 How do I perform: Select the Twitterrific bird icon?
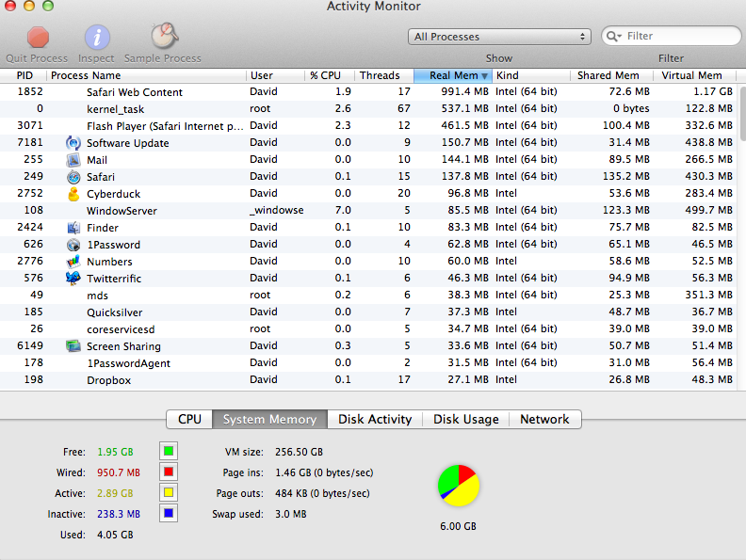pos(73,278)
